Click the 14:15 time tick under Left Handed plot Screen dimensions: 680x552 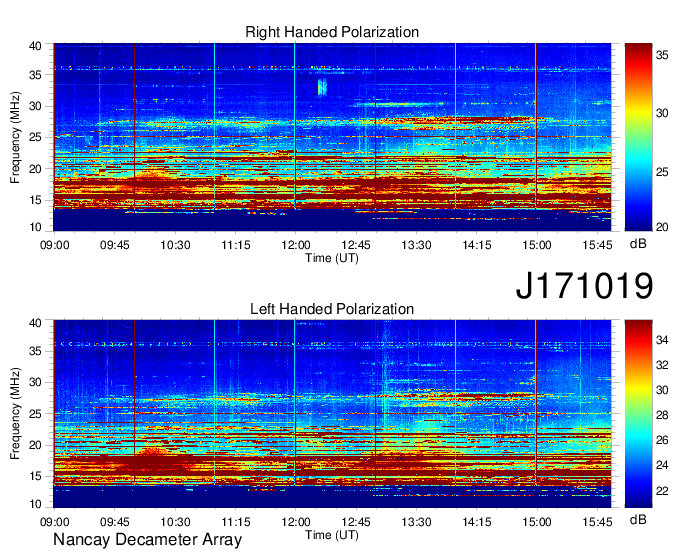pos(477,522)
